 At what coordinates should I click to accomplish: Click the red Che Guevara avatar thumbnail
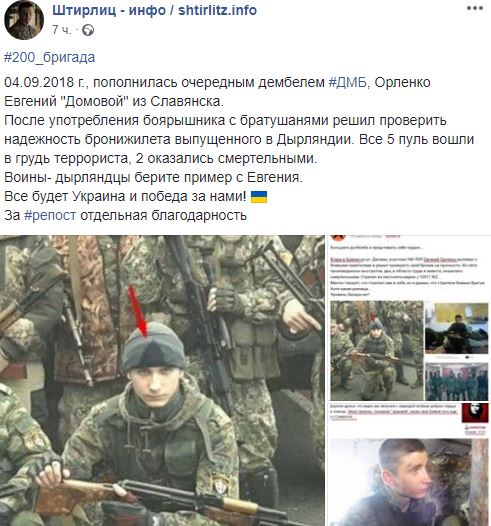click(x=475, y=413)
